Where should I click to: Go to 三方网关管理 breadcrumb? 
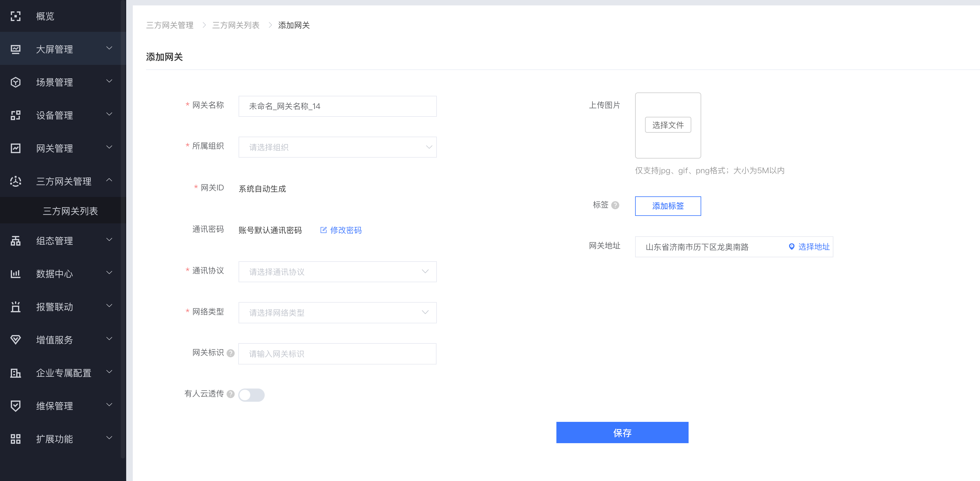pyautogui.click(x=170, y=26)
